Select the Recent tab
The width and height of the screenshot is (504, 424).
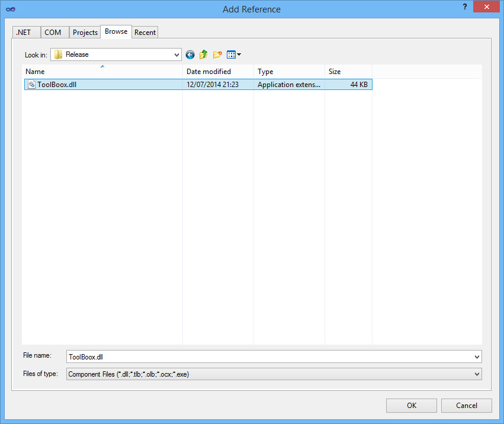point(145,33)
